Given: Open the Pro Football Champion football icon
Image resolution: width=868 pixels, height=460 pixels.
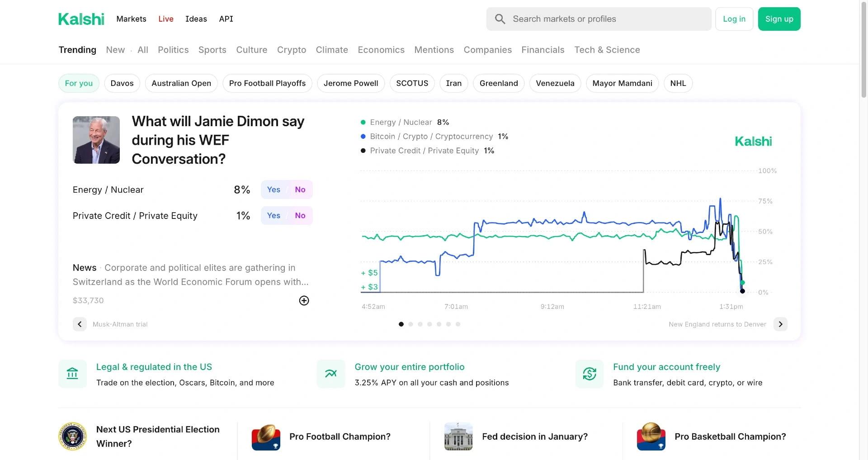Looking at the screenshot, I should [x=266, y=436].
